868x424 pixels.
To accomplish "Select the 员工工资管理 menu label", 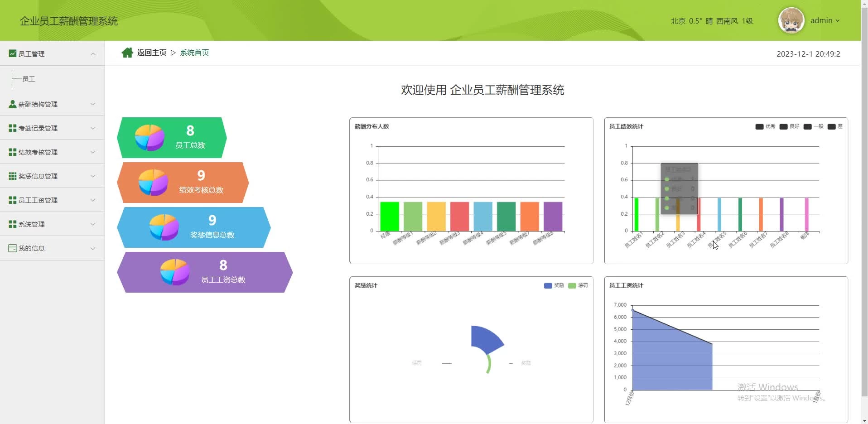I will click(38, 200).
